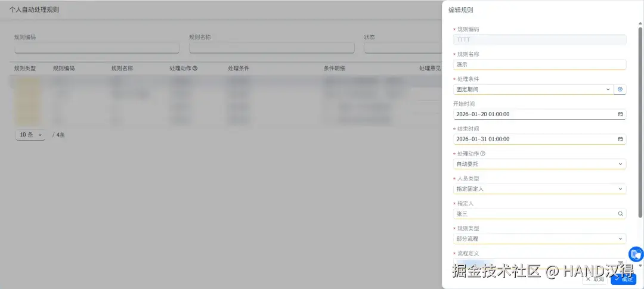Click the / 4条 total count text
The height and width of the screenshot is (289, 644).
pyautogui.click(x=58, y=135)
